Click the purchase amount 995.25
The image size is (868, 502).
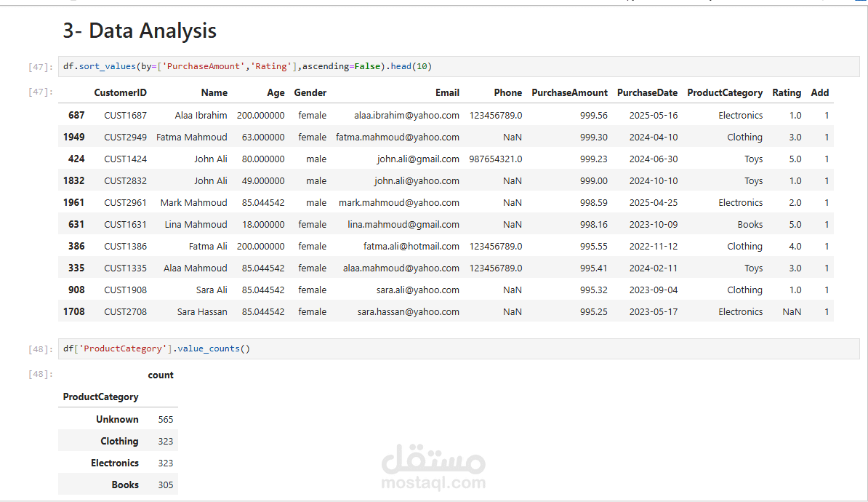pyautogui.click(x=594, y=312)
